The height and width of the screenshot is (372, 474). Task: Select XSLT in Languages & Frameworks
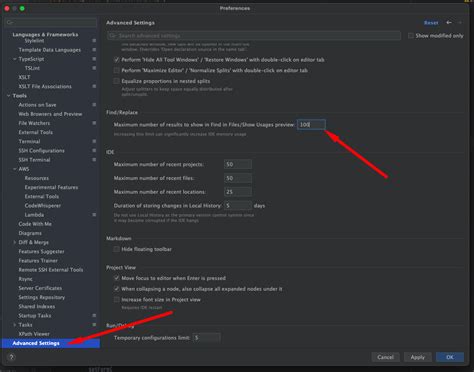pos(24,77)
